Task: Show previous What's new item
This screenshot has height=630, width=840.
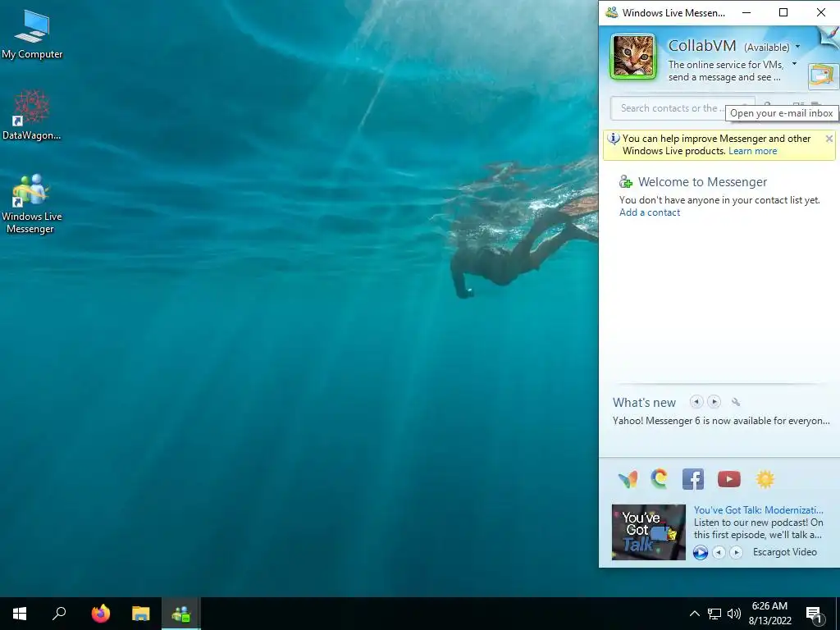Action: (696, 402)
